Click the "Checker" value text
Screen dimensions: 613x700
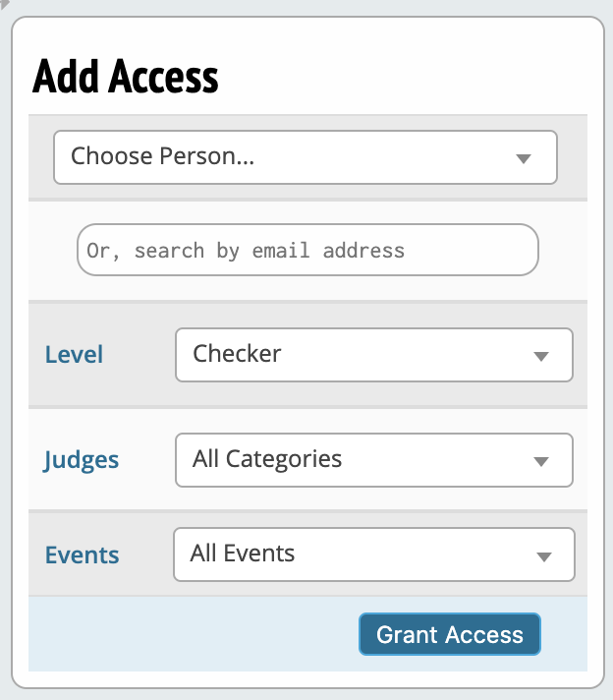click(237, 354)
